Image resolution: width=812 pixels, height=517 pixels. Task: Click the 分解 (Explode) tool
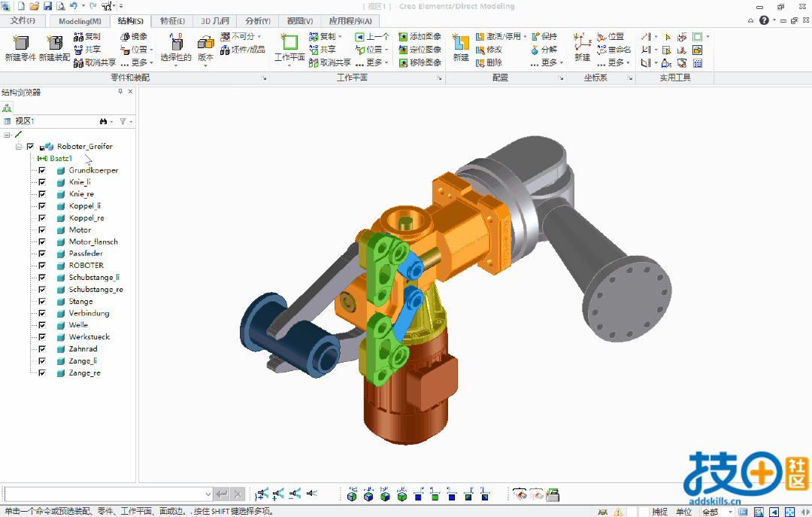[x=544, y=50]
